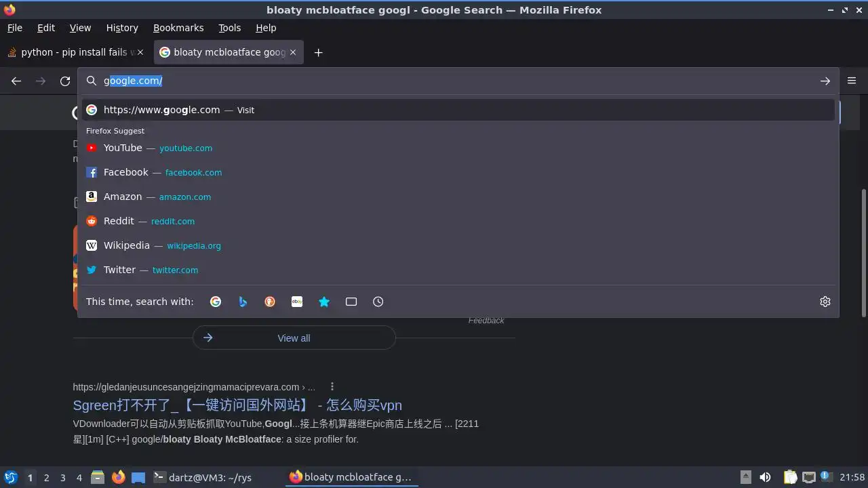
Task: Open the File menu
Action: click(x=15, y=28)
